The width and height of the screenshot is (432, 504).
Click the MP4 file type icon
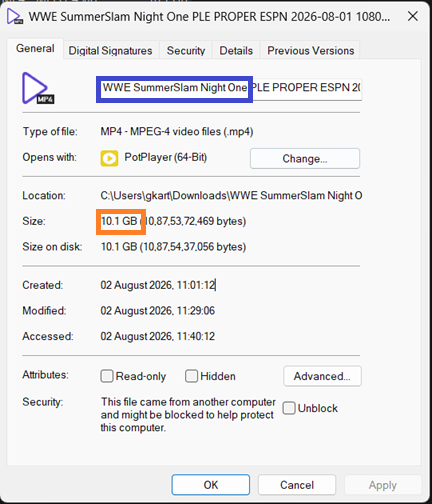pyautogui.click(x=38, y=88)
